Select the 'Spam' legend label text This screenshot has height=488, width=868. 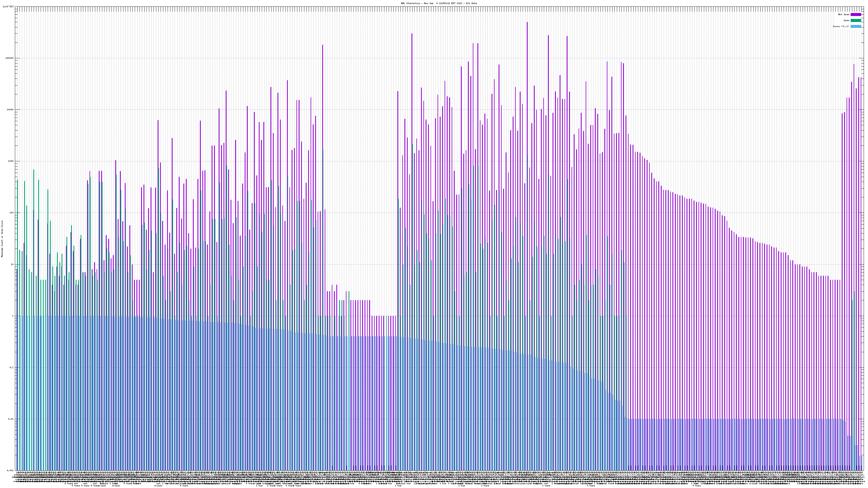pos(846,21)
